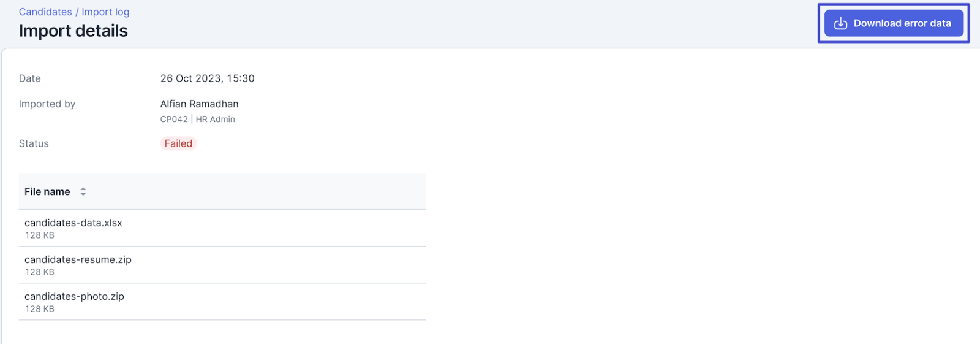The height and width of the screenshot is (344, 980).
Task: Click the File name column header
Action: click(x=47, y=192)
